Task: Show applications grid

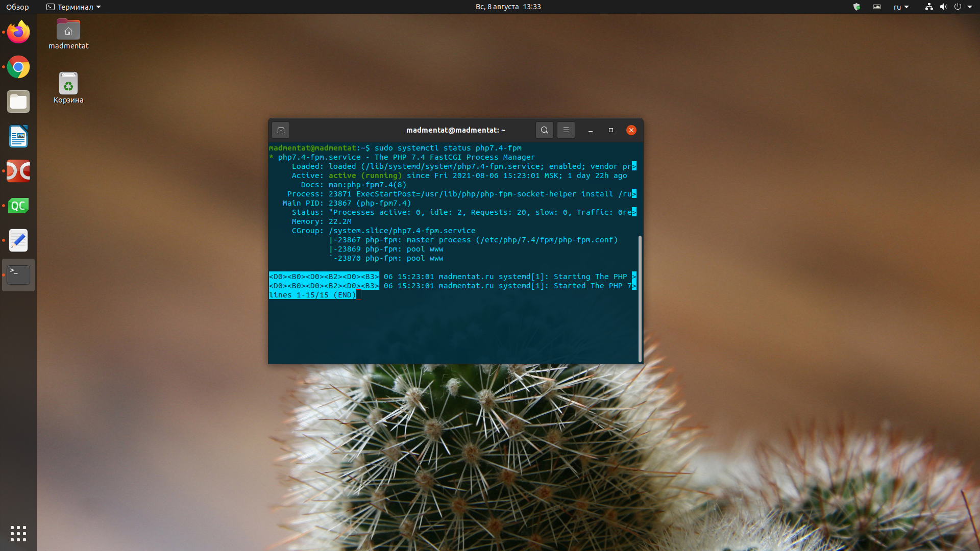Action: pyautogui.click(x=18, y=534)
